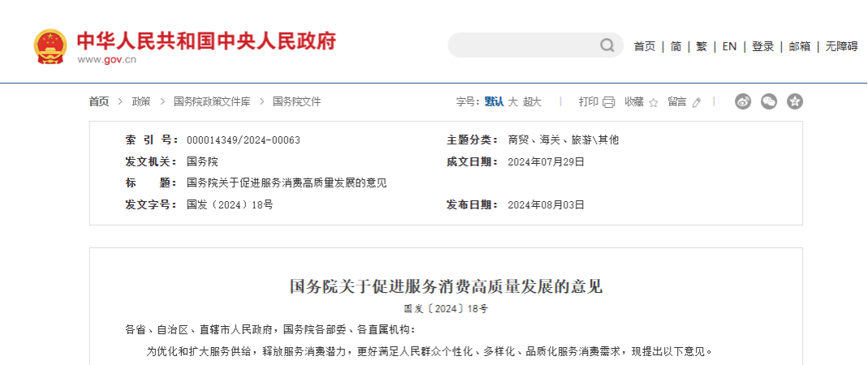Open the 邮箱 mailbox link
This screenshot has height=365, width=868.
[x=800, y=47]
